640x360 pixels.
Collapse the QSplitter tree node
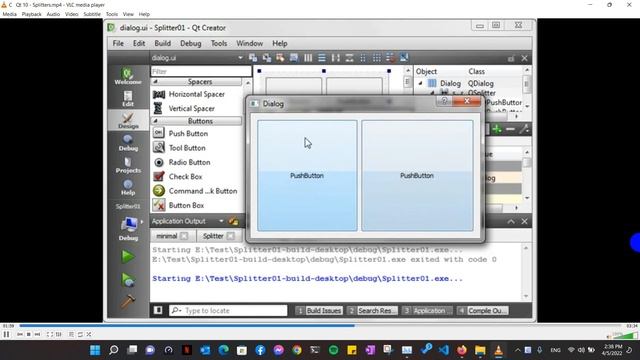coord(433,93)
